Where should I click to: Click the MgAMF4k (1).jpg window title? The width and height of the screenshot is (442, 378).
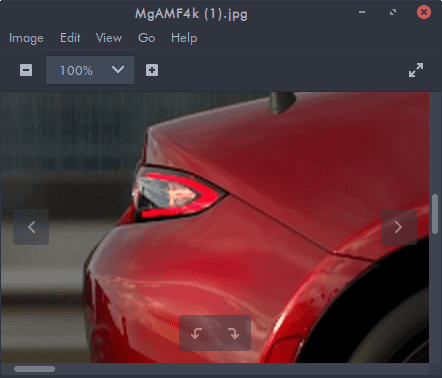click(191, 14)
